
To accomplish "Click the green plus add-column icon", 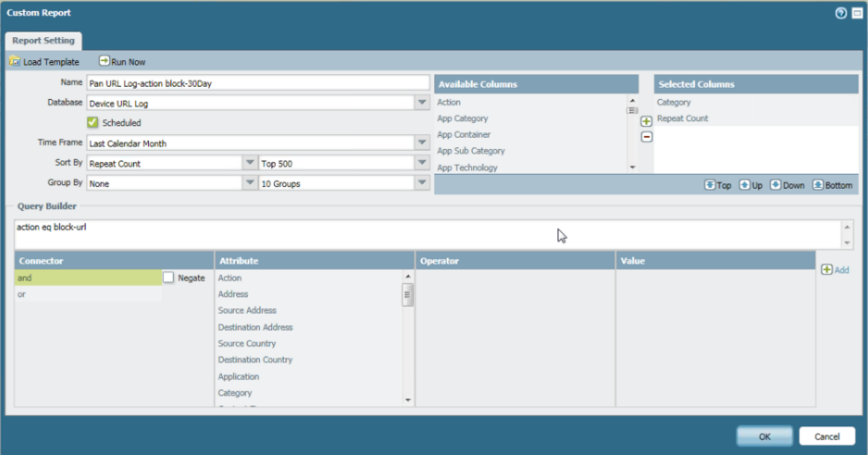I will (x=647, y=121).
